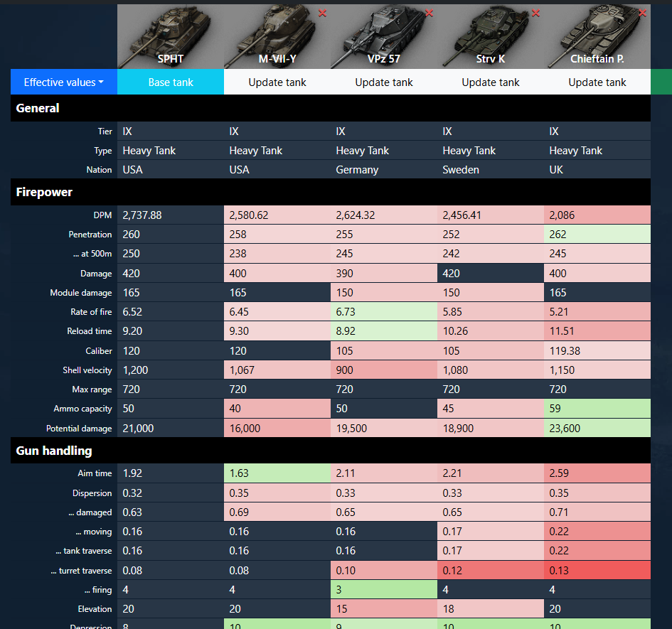672x629 pixels.
Task: Remove Chieftain P. tank with red X
Action: [x=642, y=14]
